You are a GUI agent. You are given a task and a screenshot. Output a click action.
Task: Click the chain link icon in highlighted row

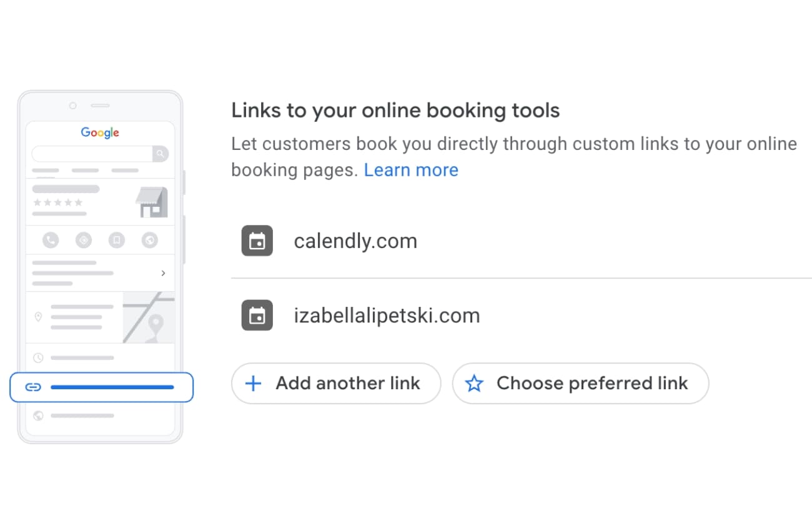pos(32,387)
